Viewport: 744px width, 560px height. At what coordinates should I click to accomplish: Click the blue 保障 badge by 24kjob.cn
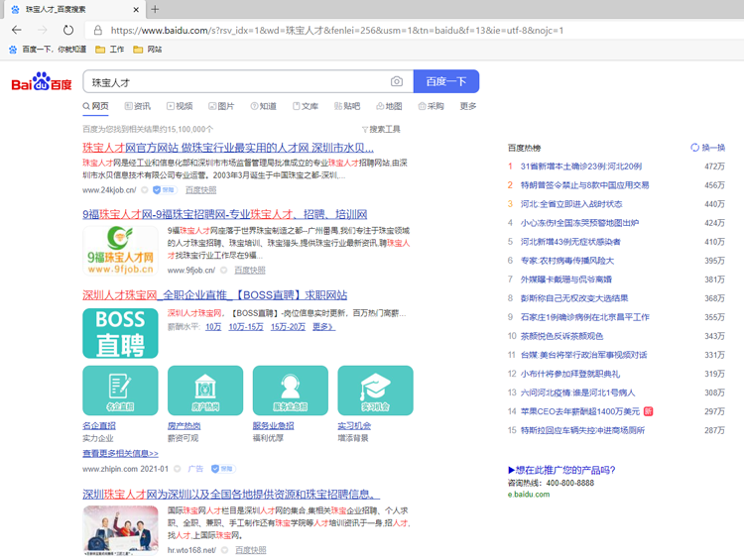click(164, 190)
